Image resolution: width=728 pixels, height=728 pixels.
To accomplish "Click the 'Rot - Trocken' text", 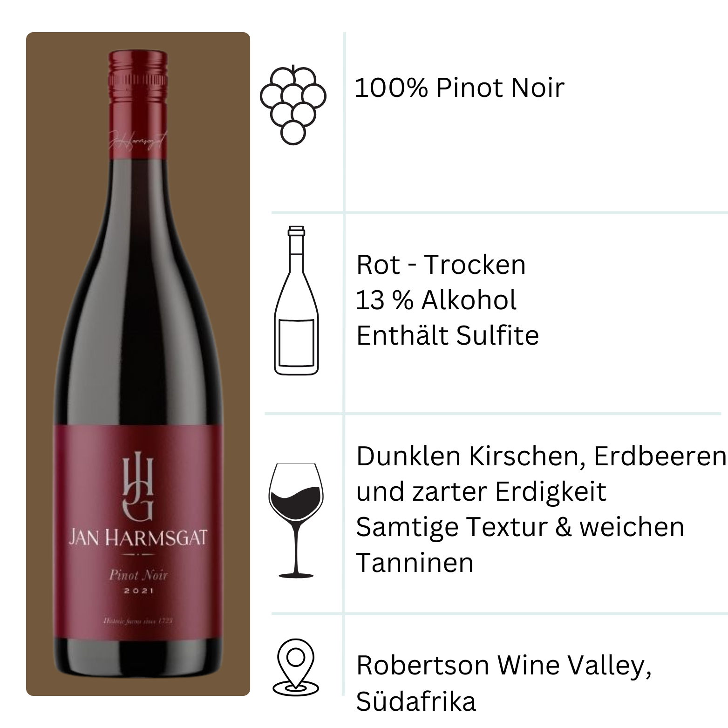I will (x=441, y=265).
